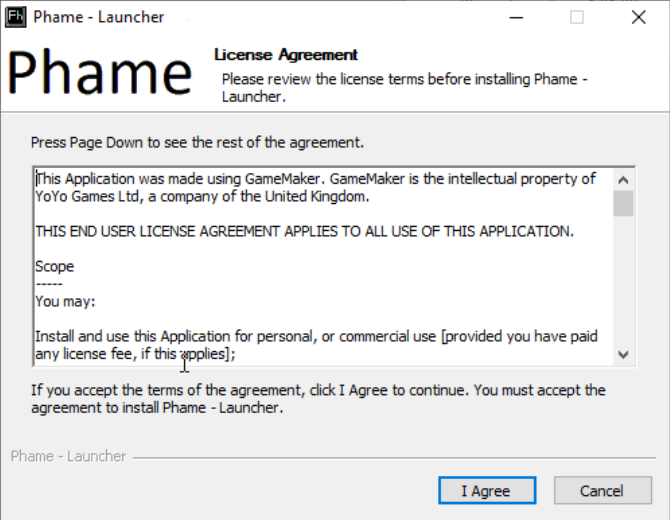This screenshot has height=520, width=670.
Task: Close the installer with the X button
Action: tap(638, 18)
